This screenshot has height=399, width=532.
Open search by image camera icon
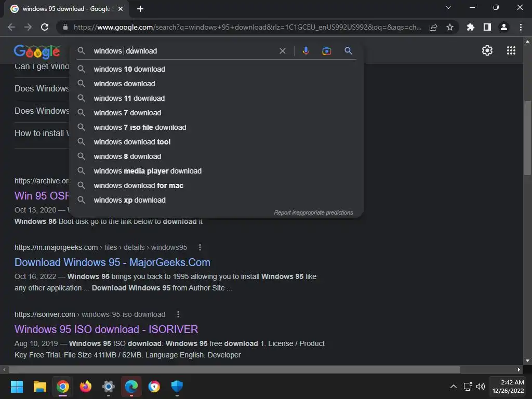[x=326, y=51]
